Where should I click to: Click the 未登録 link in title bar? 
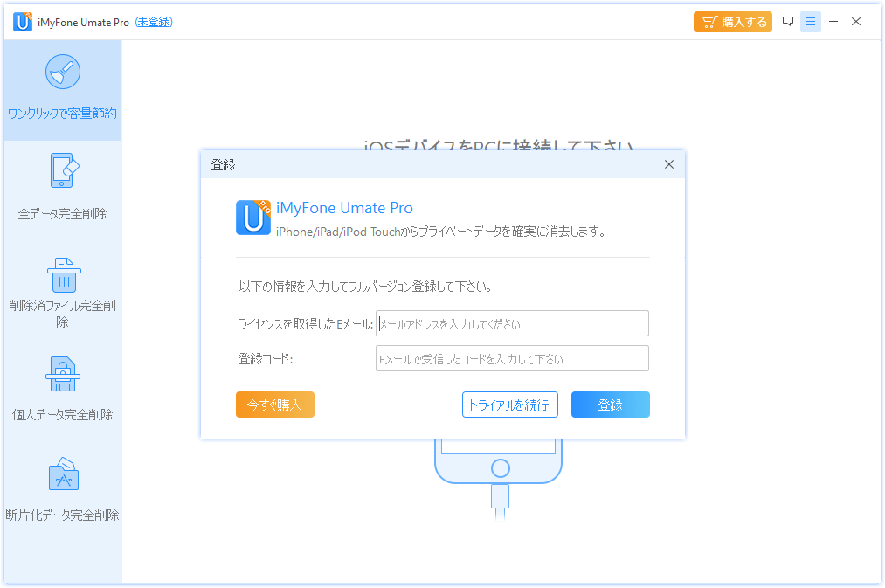[154, 22]
